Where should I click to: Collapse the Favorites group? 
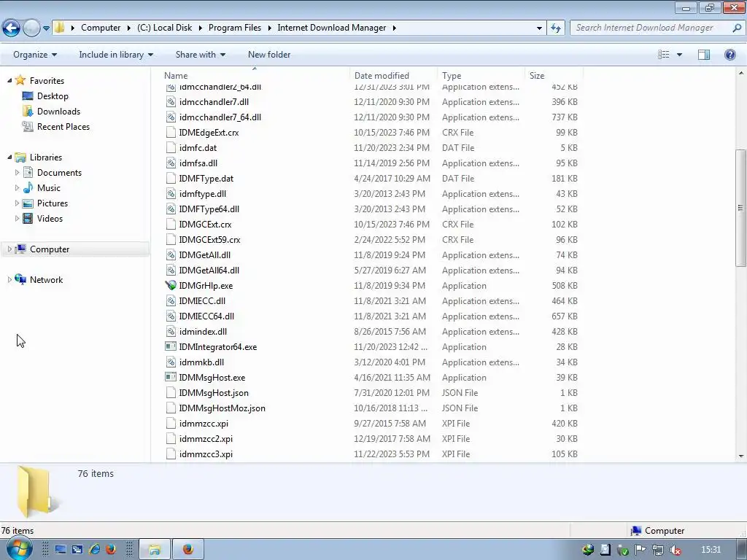point(9,80)
